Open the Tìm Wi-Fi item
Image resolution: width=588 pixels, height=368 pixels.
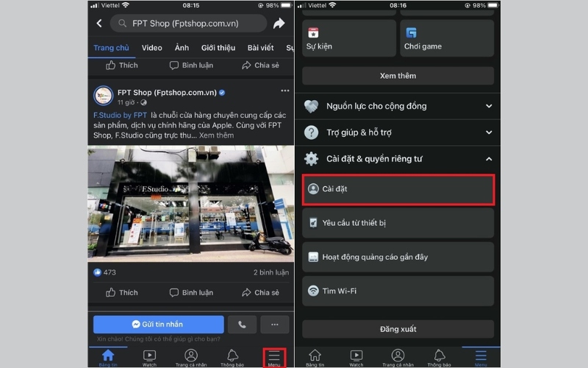(398, 291)
